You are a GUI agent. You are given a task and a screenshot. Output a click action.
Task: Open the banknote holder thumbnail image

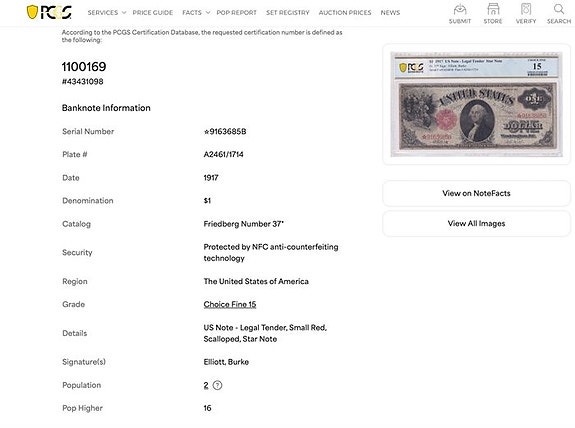tap(476, 104)
